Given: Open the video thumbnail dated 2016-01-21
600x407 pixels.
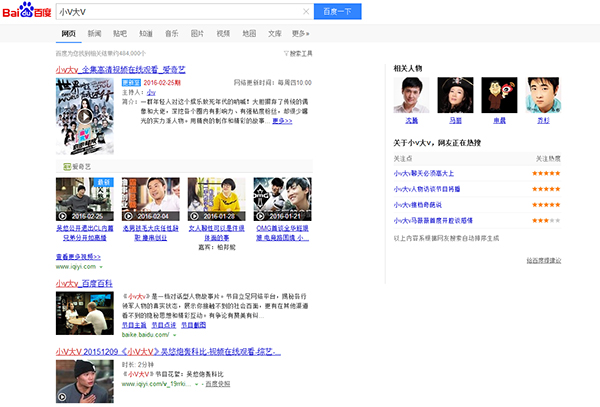Looking at the screenshot, I should (282, 199).
